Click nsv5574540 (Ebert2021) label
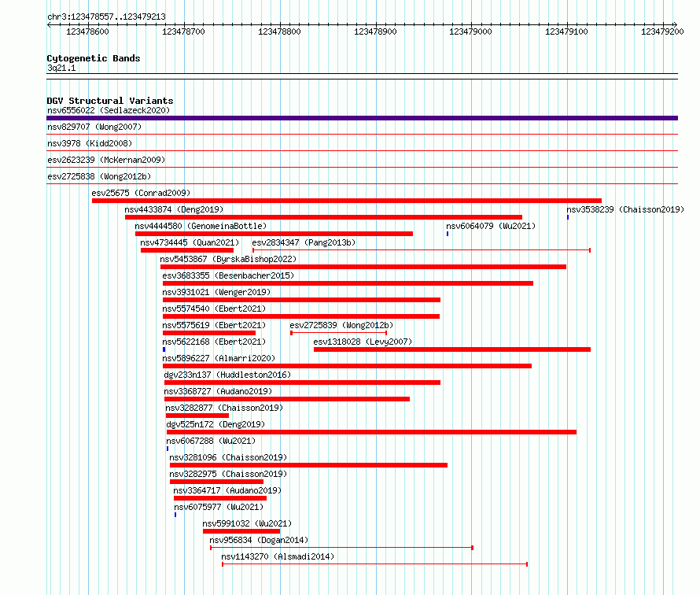The height and width of the screenshot is (595, 700). [x=214, y=309]
